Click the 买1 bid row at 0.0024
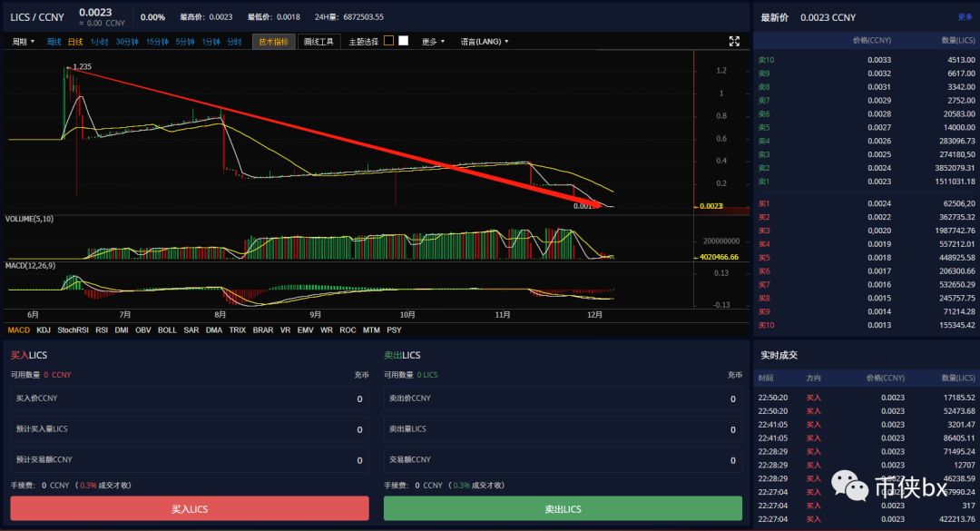This screenshot has height=531, width=980. tap(867, 203)
